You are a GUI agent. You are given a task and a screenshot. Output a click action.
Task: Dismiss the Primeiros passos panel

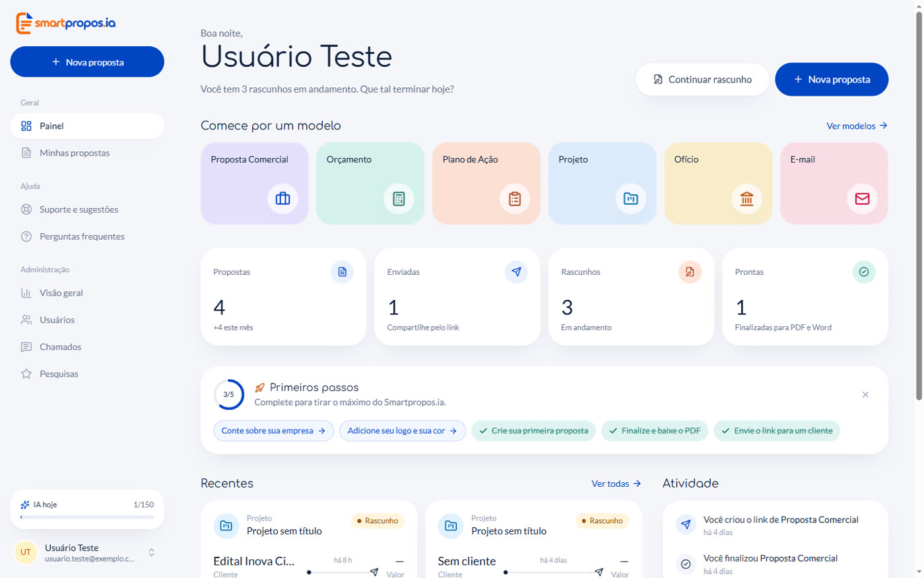coord(865,394)
